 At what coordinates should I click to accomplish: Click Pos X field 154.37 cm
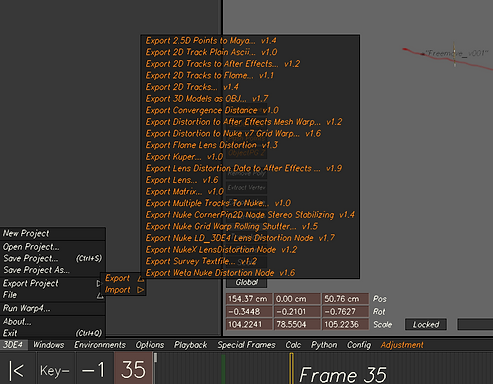[x=249, y=299]
